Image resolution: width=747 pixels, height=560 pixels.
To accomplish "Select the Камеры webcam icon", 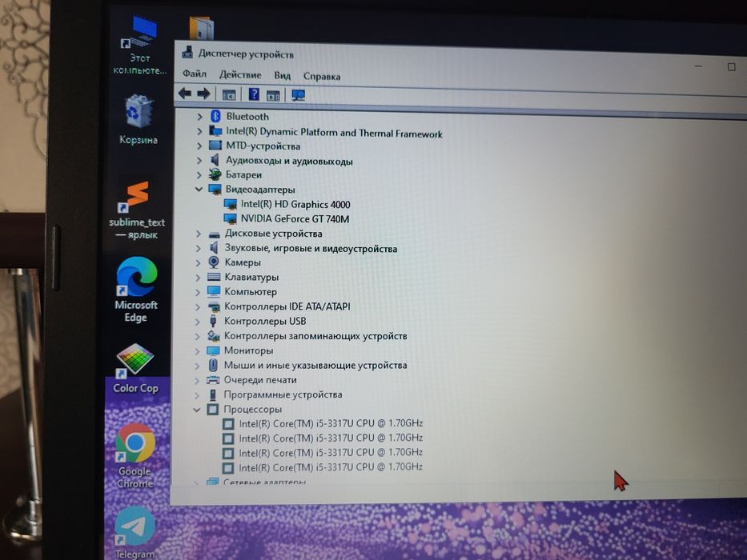I will 214,262.
